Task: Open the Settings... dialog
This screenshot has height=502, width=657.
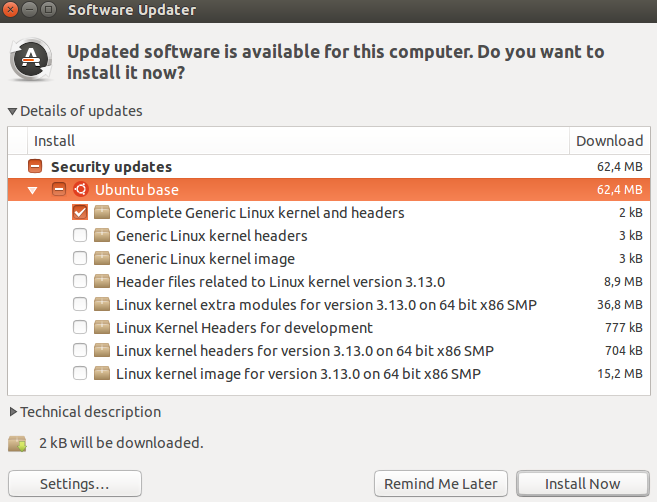Action: 75,484
